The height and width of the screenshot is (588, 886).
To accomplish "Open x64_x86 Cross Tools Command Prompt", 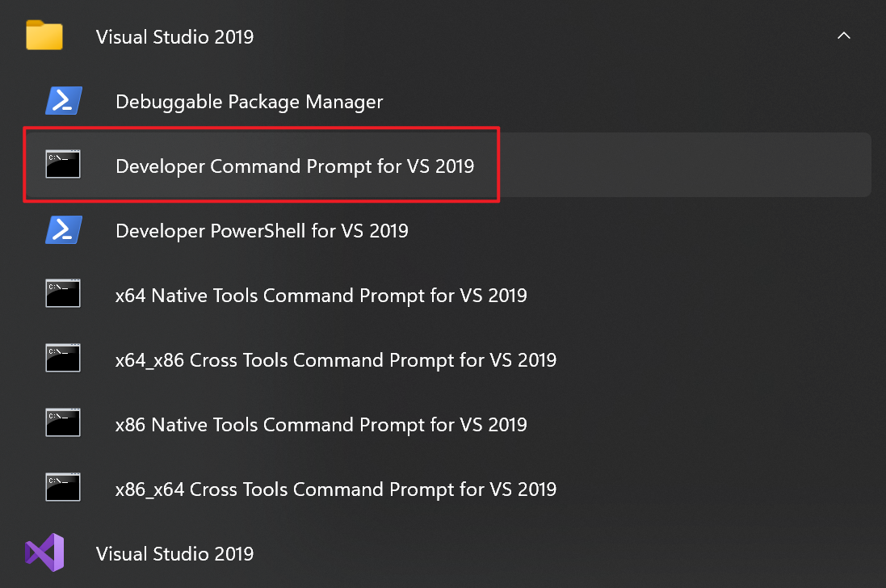I will point(335,360).
